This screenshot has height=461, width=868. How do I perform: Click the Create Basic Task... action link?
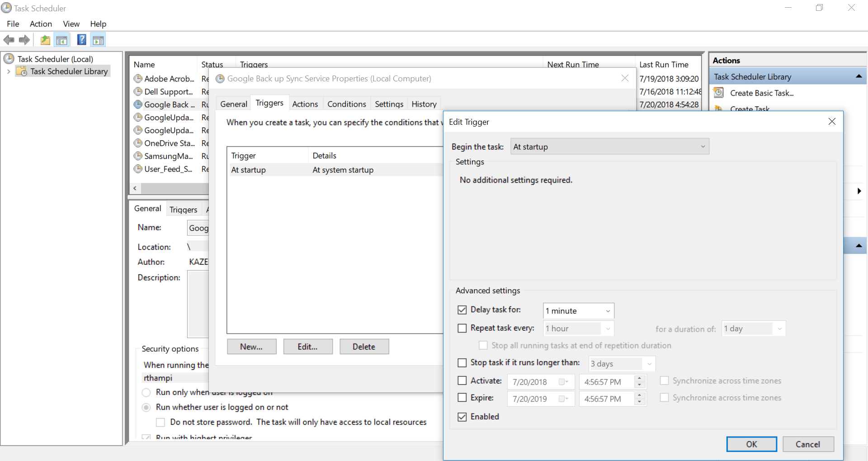point(762,93)
